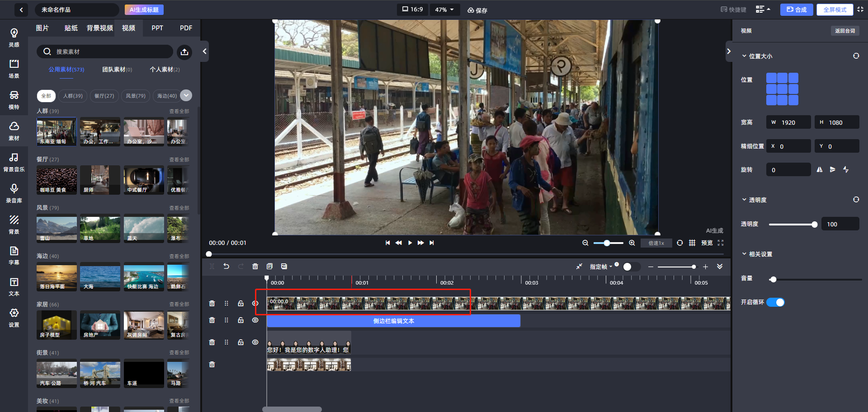Lock the 侧边栏编辑文本 track
The width and height of the screenshot is (868, 412).
point(241,320)
